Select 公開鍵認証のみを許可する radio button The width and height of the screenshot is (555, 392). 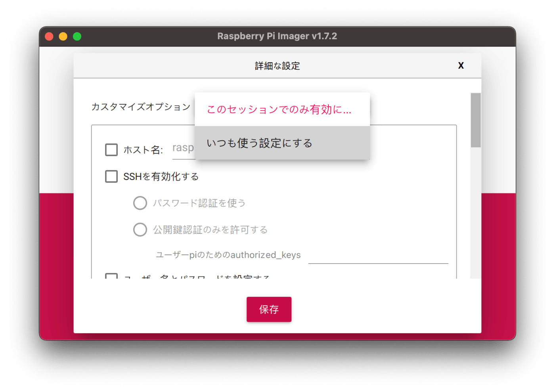[x=140, y=229]
